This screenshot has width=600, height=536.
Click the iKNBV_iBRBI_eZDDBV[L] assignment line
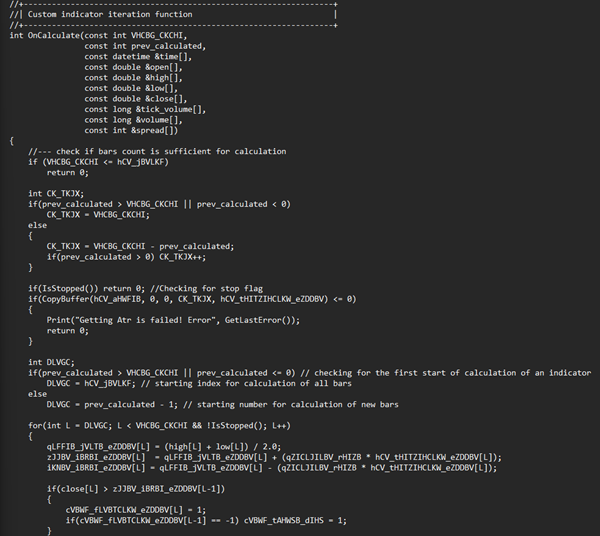tap(272, 468)
